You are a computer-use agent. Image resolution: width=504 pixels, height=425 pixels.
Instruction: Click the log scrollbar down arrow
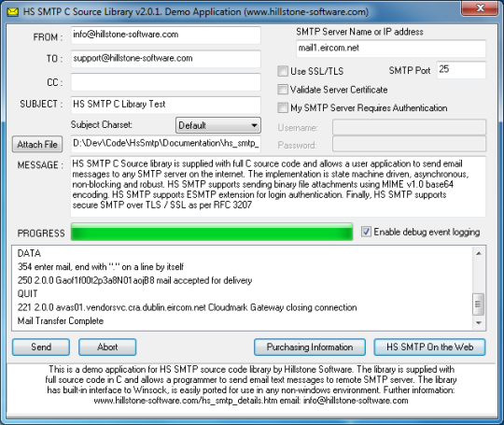click(x=478, y=322)
